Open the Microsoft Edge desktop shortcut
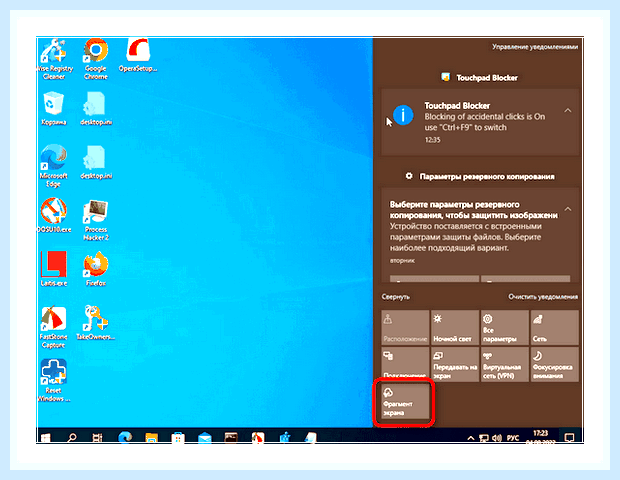Image resolution: width=620 pixels, height=480 pixels. pyautogui.click(x=54, y=166)
